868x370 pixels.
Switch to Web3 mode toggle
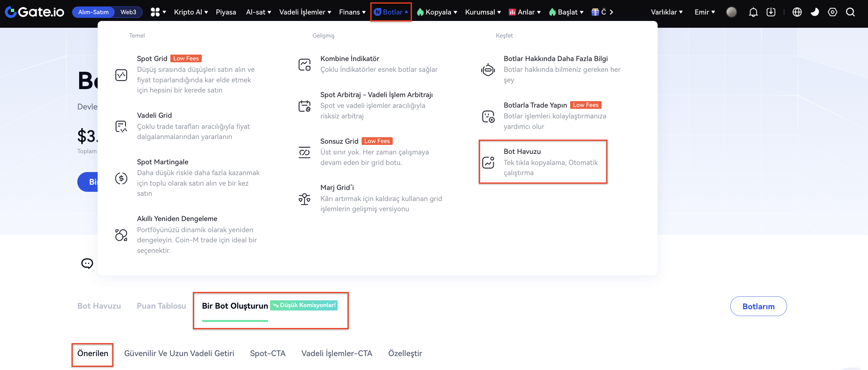128,12
